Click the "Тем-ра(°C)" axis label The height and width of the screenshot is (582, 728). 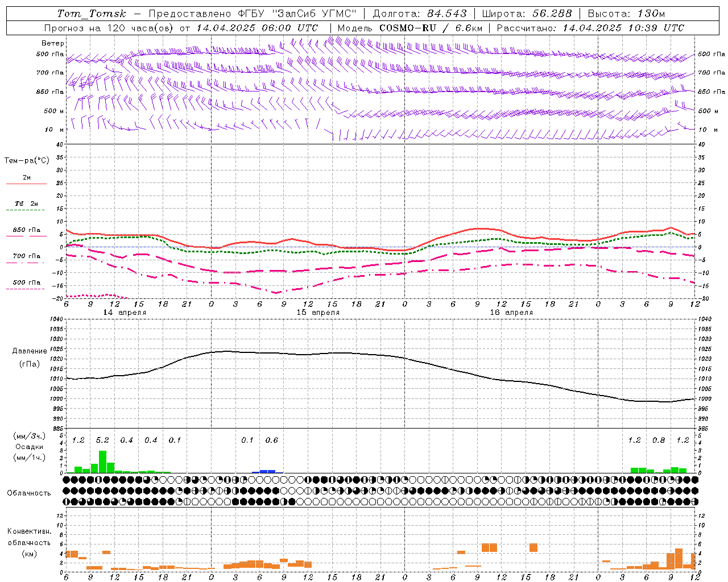tap(27, 161)
